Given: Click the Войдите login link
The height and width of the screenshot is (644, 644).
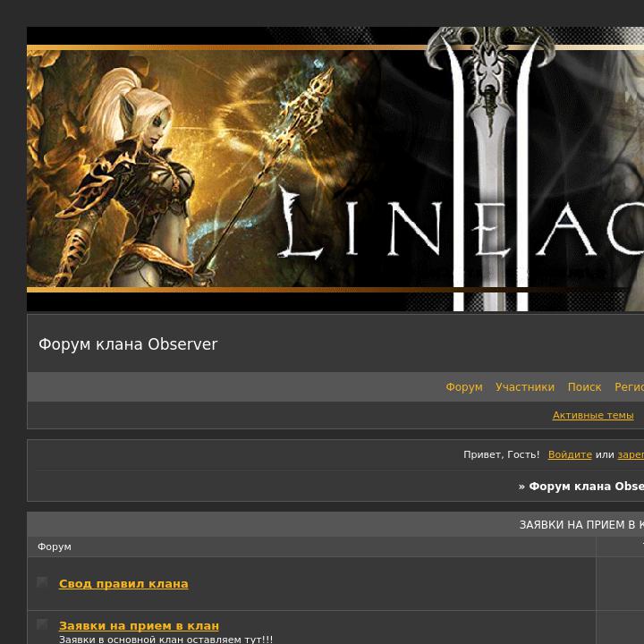Looking at the screenshot, I should [x=570, y=454].
